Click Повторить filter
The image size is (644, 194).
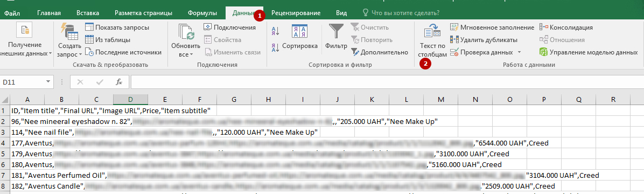pyautogui.click(x=372, y=40)
